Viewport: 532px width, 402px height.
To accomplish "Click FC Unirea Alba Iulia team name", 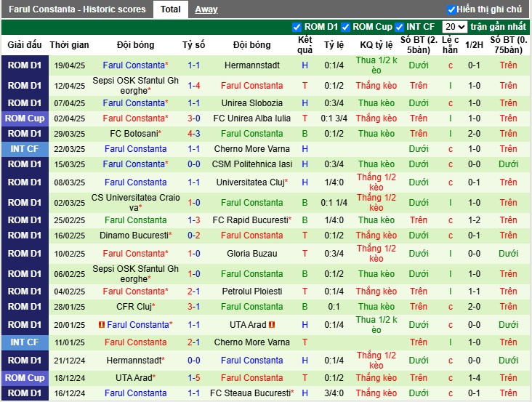I will (x=252, y=118).
